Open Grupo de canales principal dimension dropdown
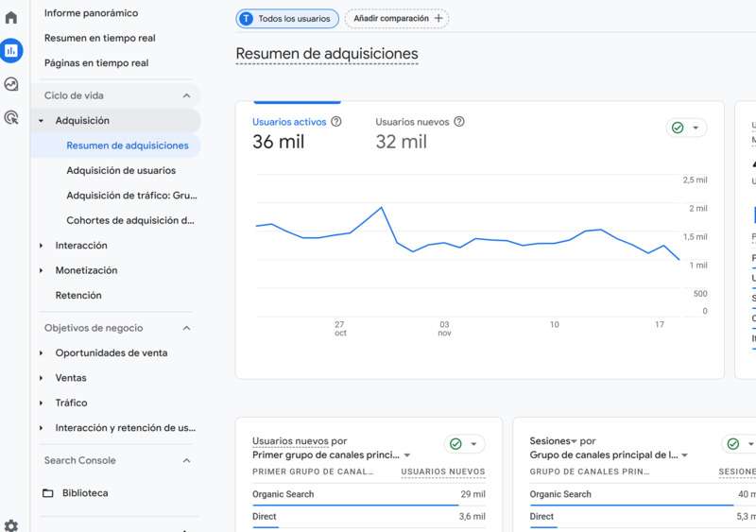This screenshot has width=756, height=532. 684,455
